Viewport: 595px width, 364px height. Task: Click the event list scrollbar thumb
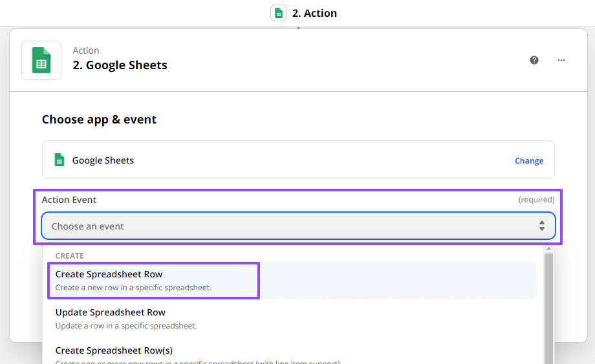point(549,304)
